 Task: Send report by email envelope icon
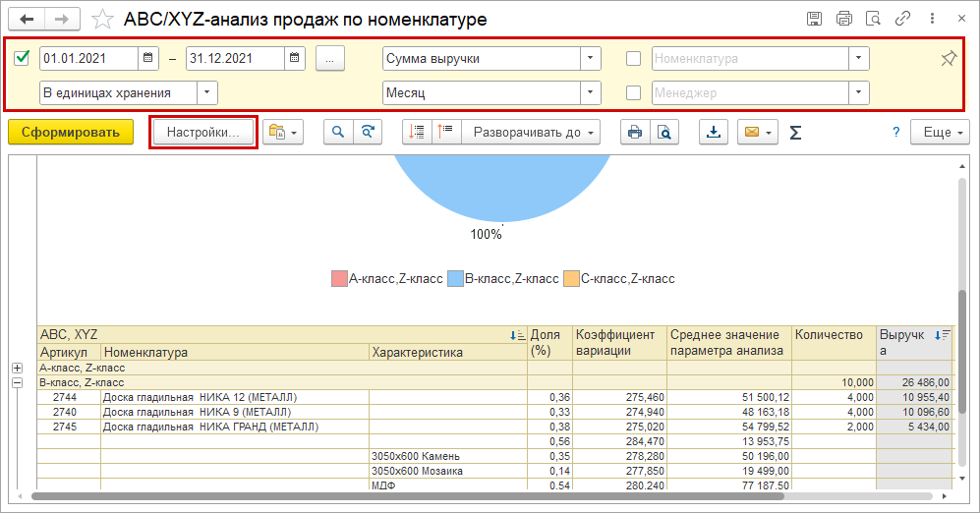(758, 132)
